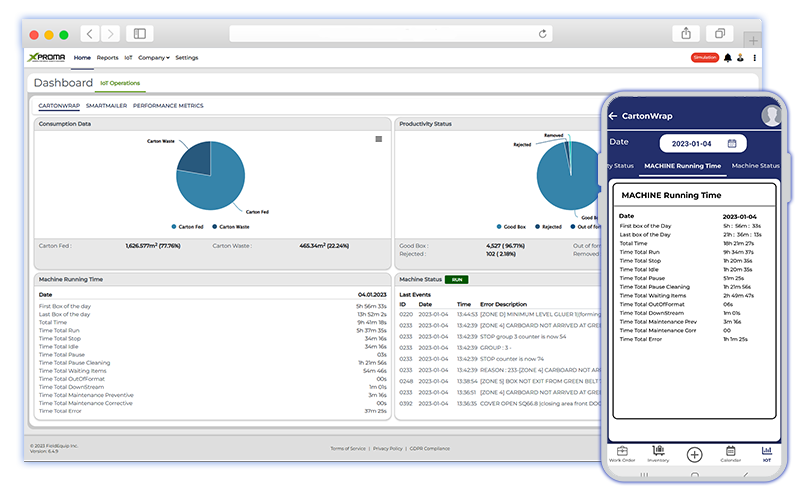
Task: Open Calendar in phone bottom bar
Action: tap(731, 454)
